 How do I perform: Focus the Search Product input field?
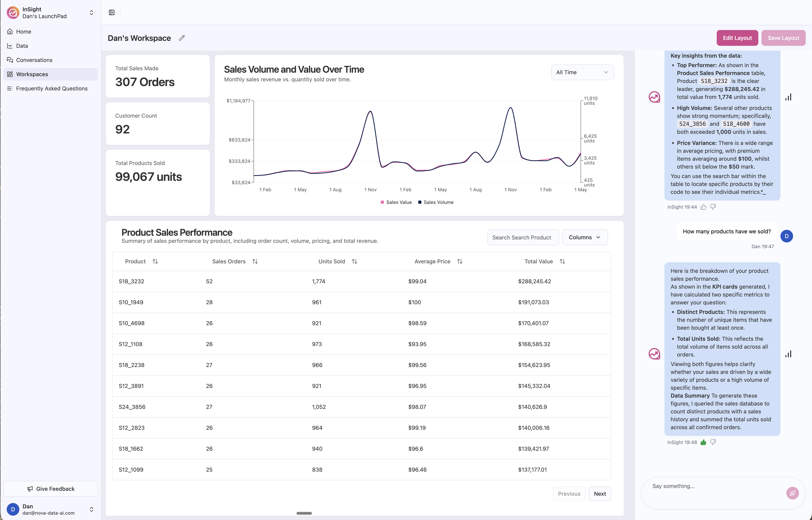pyautogui.click(x=523, y=237)
